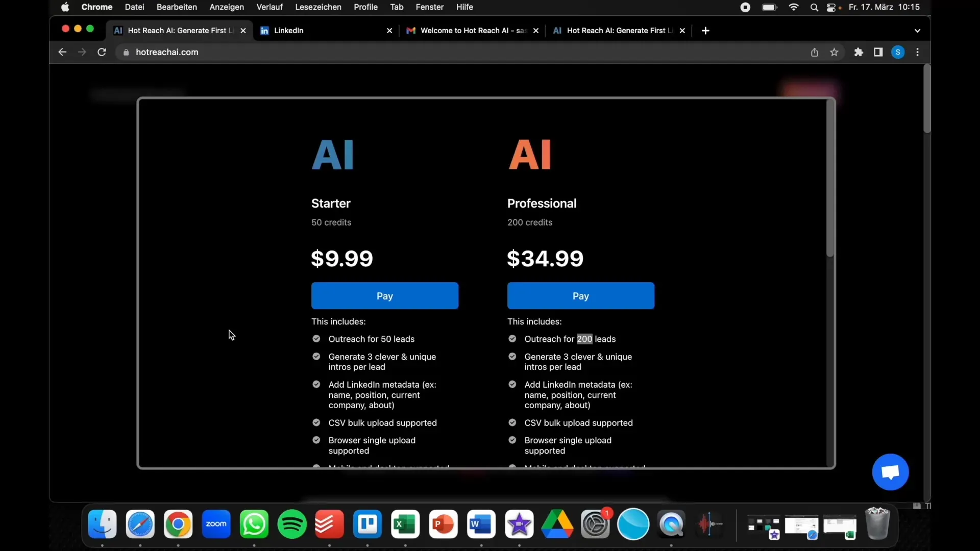The height and width of the screenshot is (551, 980).
Task: Open WhatsApp from the dock
Action: [x=254, y=524]
